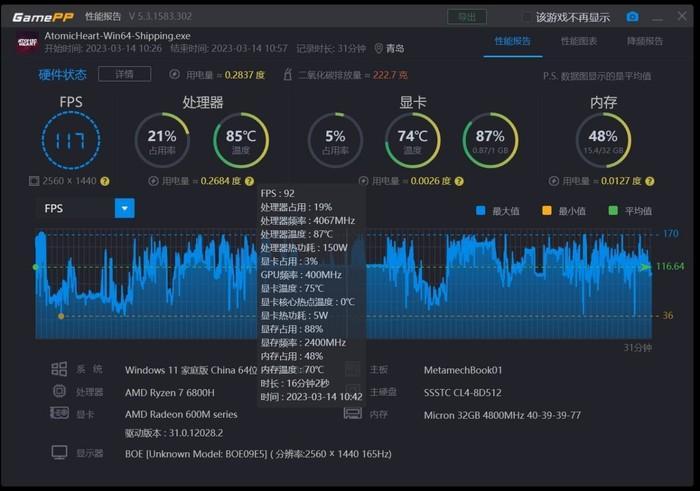Click the FPS 117 circular gauge

coord(71,141)
